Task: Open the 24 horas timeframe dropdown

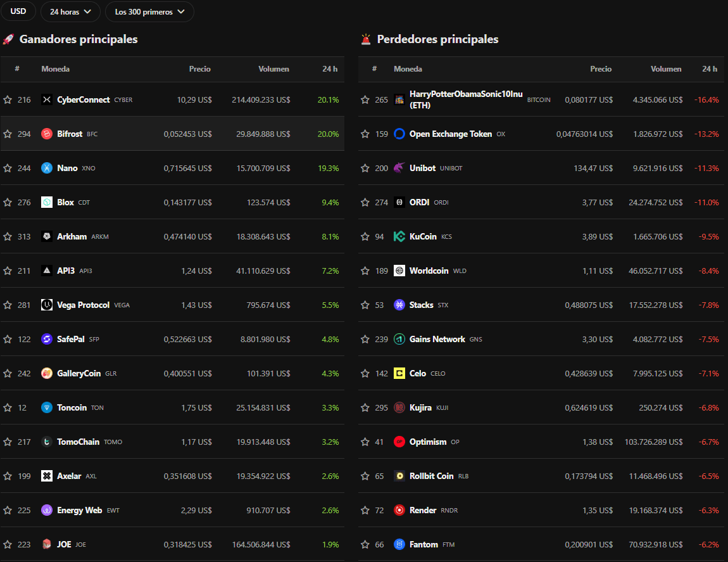Action: coord(70,11)
